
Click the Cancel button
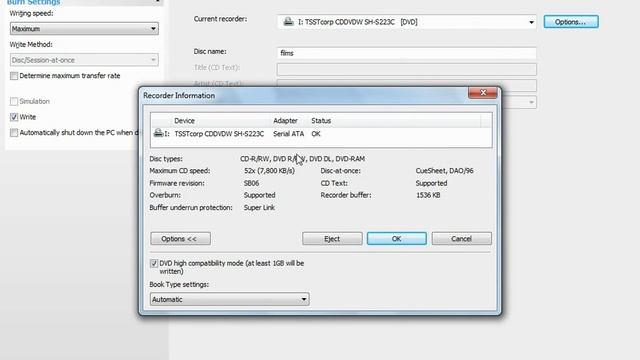[461, 239]
